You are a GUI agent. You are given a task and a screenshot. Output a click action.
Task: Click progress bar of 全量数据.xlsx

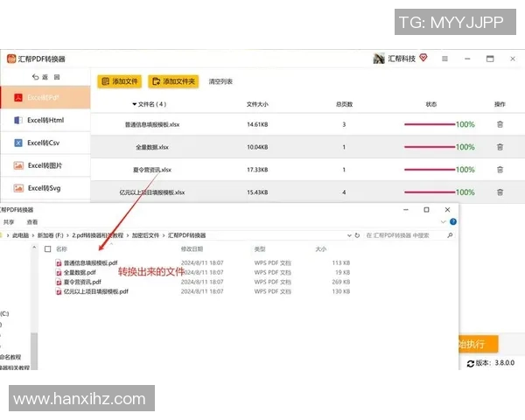tap(430, 147)
